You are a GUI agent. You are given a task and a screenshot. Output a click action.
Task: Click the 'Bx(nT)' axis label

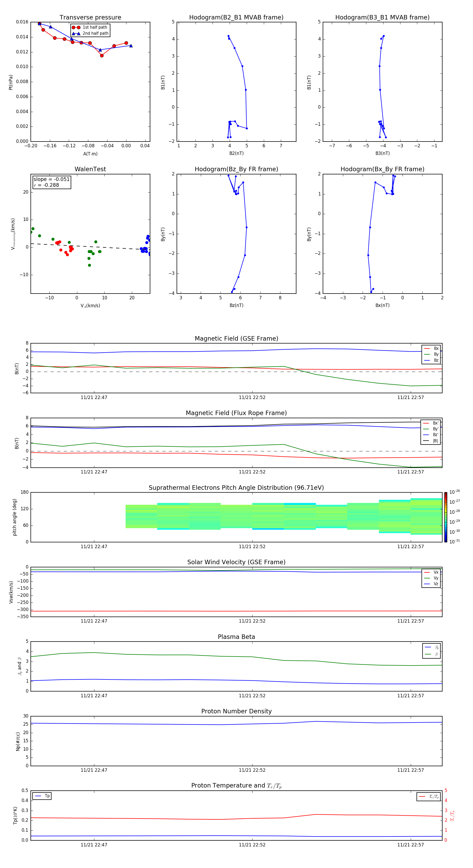point(382,305)
